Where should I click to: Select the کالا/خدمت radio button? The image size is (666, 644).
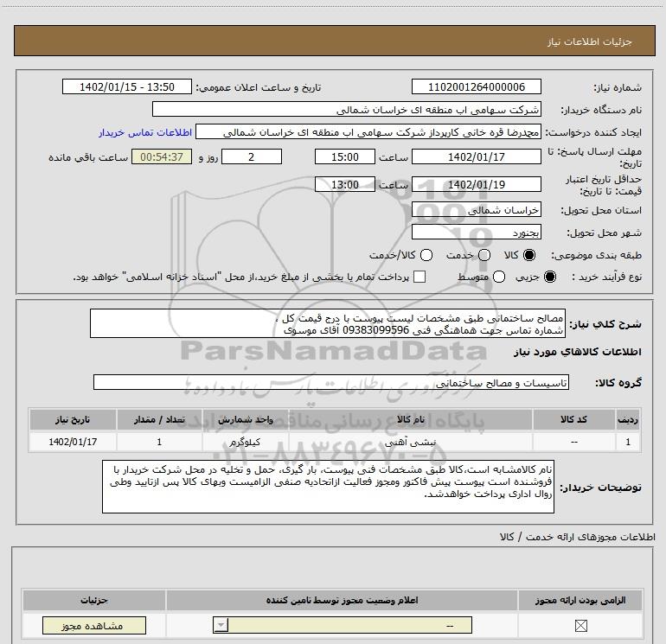point(426,255)
